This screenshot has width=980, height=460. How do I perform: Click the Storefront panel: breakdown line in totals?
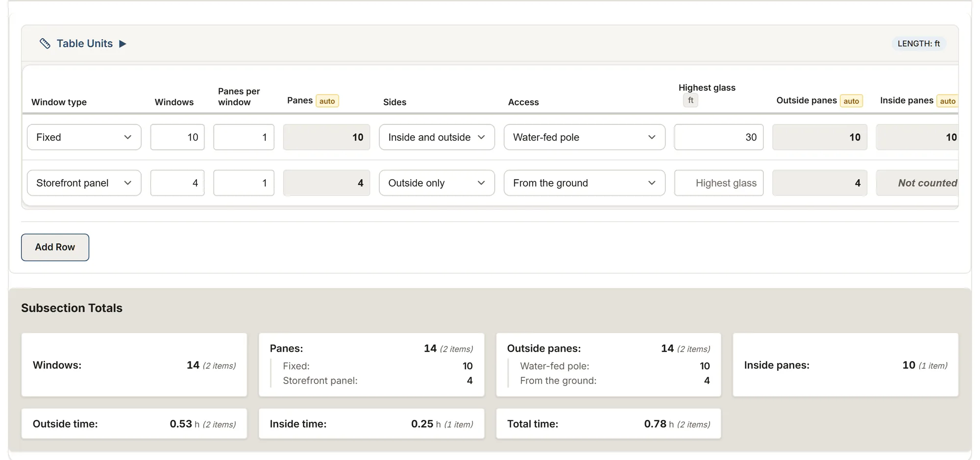[x=378, y=381]
